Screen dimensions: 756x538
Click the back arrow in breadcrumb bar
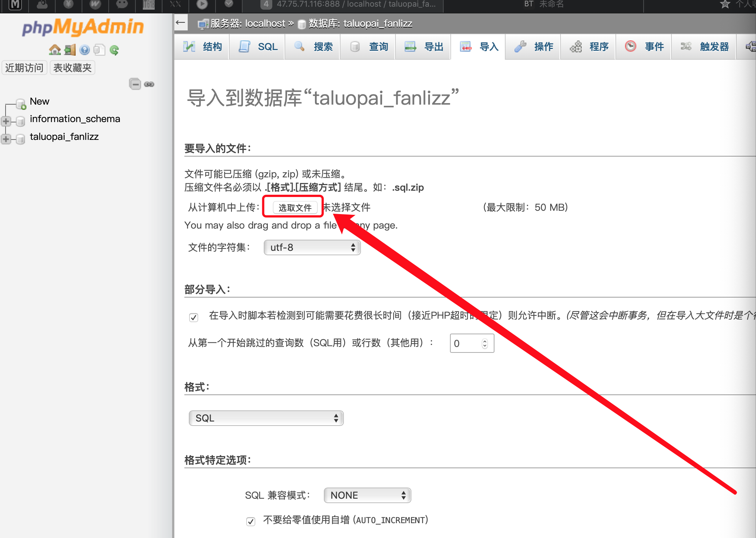(181, 23)
